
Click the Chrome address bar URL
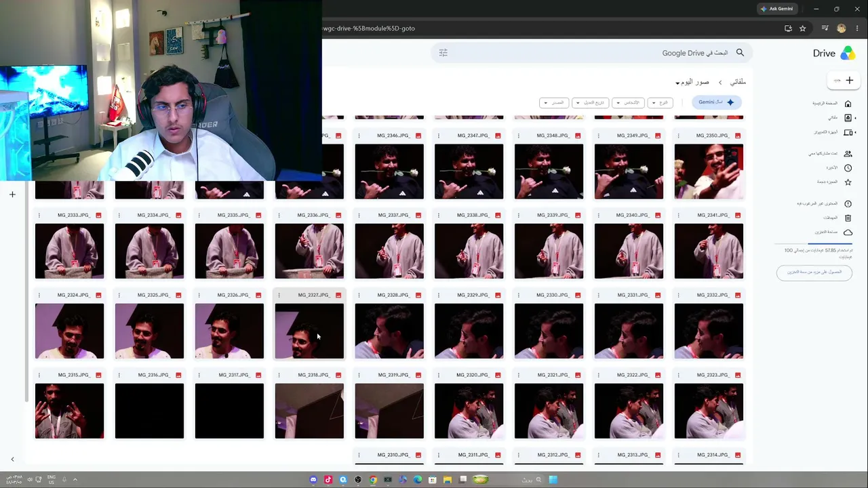pyautogui.click(x=368, y=28)
